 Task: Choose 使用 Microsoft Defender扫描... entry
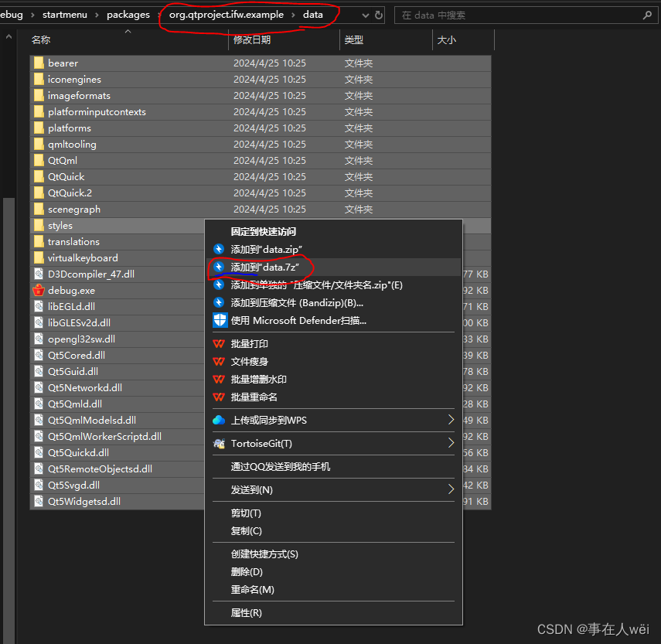click(x=333, y=320)
